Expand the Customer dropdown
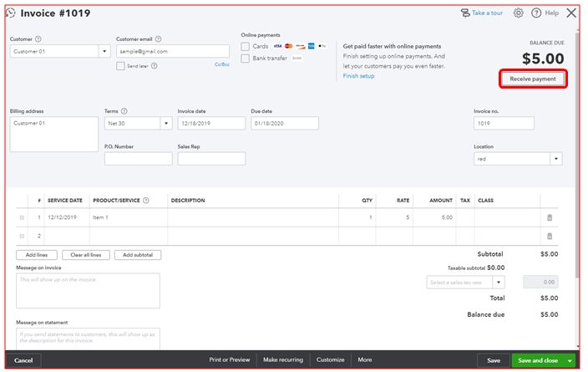 pos(104,51)
